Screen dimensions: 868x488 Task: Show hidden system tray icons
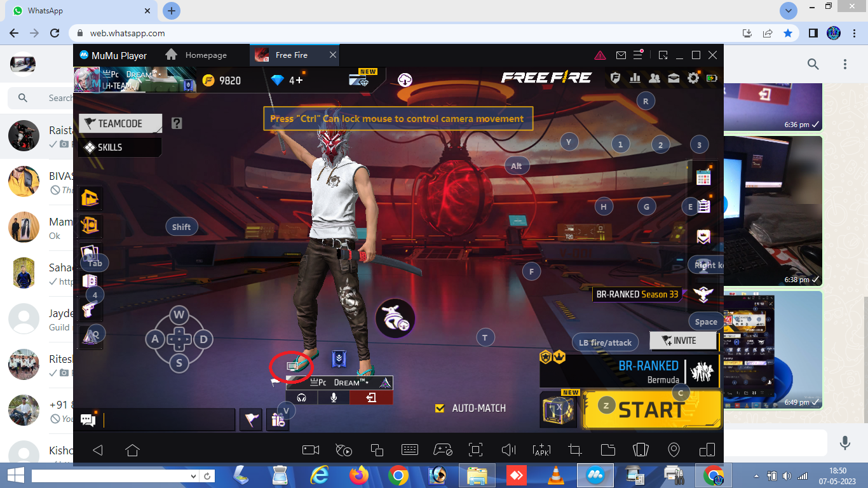point(757,475)
